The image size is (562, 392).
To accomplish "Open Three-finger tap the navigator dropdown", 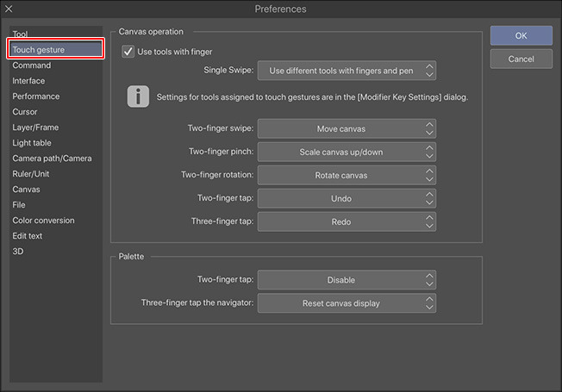I will tap(347, 303).
